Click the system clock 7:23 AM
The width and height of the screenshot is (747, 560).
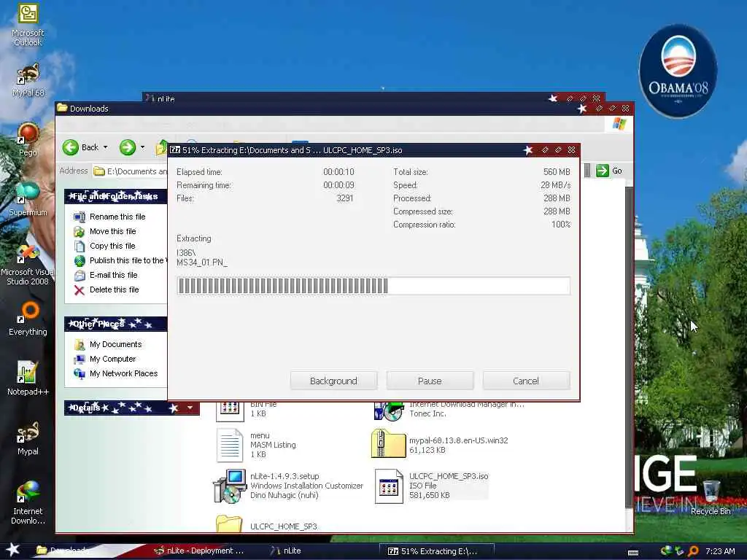click(720, 551)
